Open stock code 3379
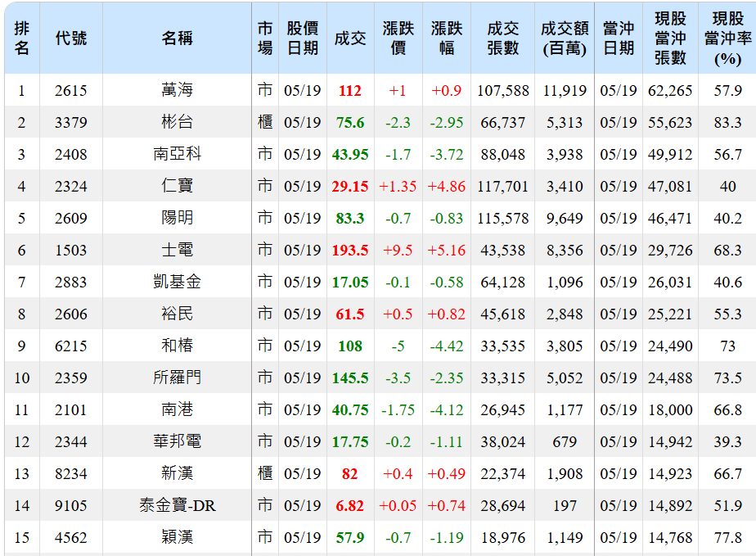Viewport: 756px width, 556px height. pos(71,122)
